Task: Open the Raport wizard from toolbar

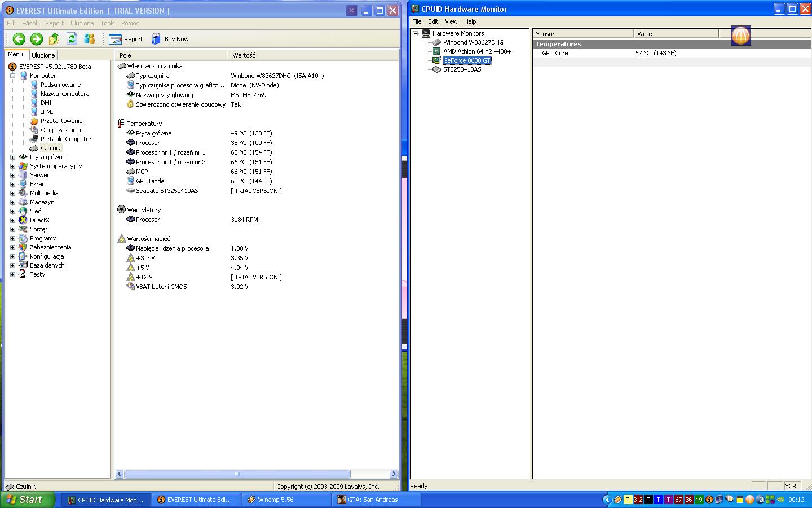Action: tap(126, 39)
